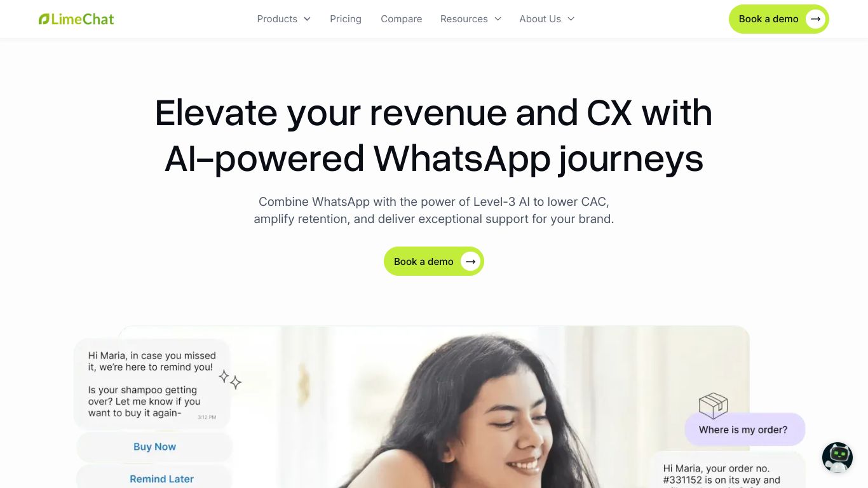Click the sparkle stars icon beside reminder message
Viewport: 868px width, 488px height.
click(230, 379)
